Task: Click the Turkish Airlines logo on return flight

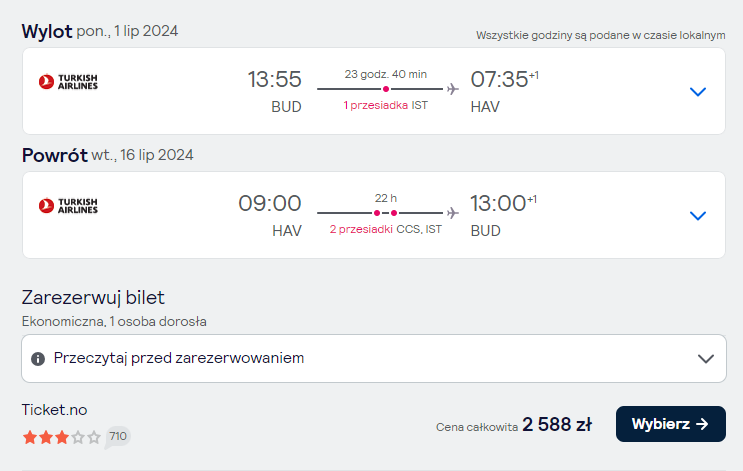Action: point(68,206)
